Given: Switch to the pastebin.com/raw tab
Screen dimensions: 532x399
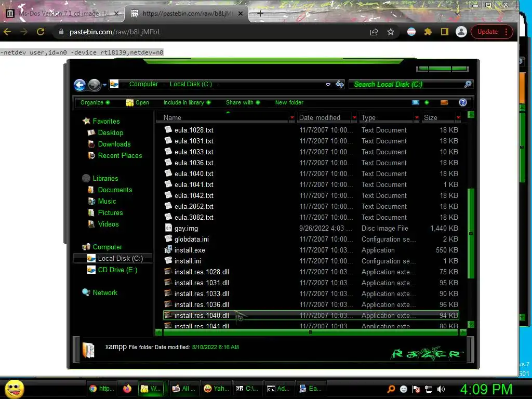Looking at the screenshot, I should click(x=187, y=14).
